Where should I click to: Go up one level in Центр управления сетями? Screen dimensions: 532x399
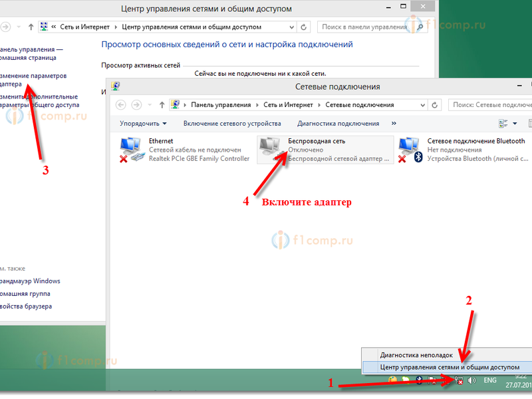31,27
